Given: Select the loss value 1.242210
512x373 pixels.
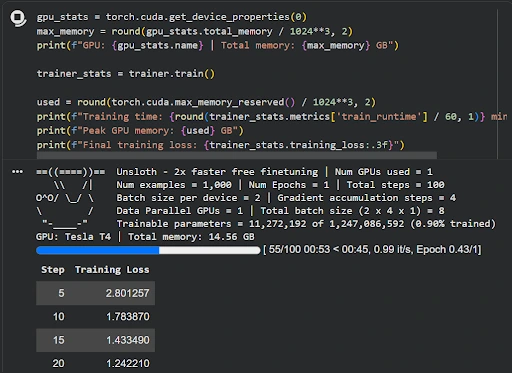Looking at the screenshot, I should (128, 363).
